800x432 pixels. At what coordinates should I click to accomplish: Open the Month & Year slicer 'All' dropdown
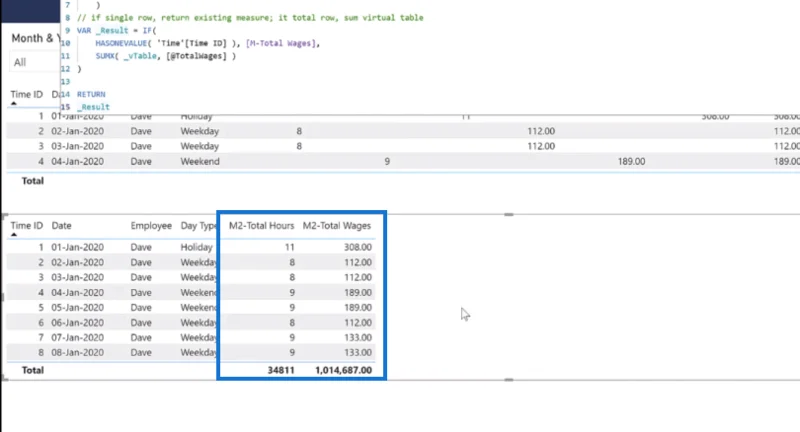click(x=34, y=62)
